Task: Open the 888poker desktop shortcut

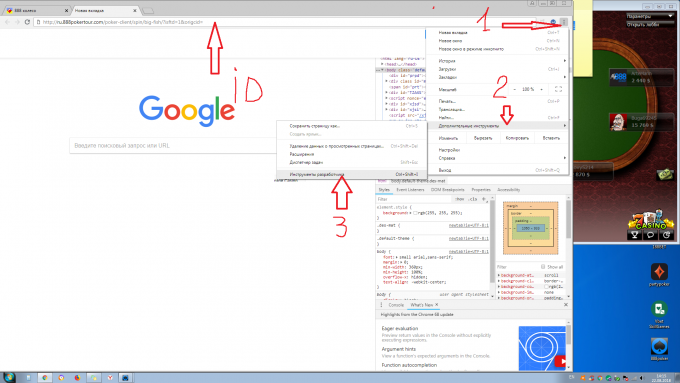Action: click(x=659, y=349)
